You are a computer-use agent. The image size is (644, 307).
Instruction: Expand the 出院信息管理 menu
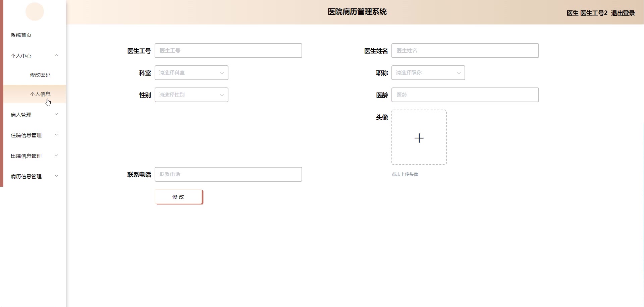(35, 156)
